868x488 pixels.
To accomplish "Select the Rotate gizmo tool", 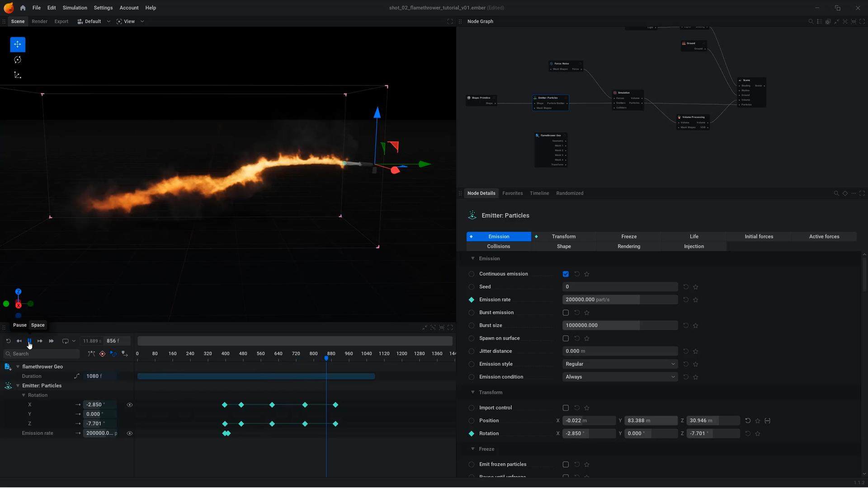I will tap(18, 60).
